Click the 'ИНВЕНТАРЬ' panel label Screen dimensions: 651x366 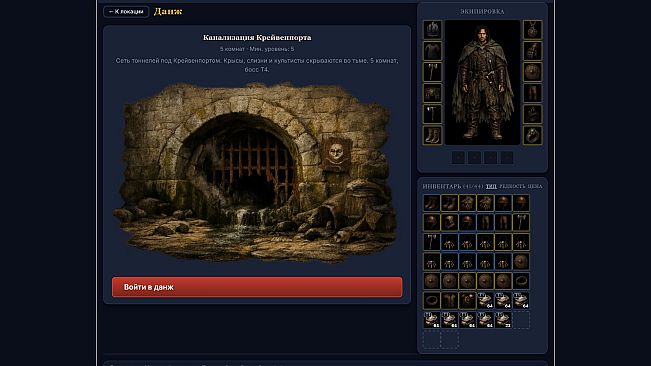[442, 186]
